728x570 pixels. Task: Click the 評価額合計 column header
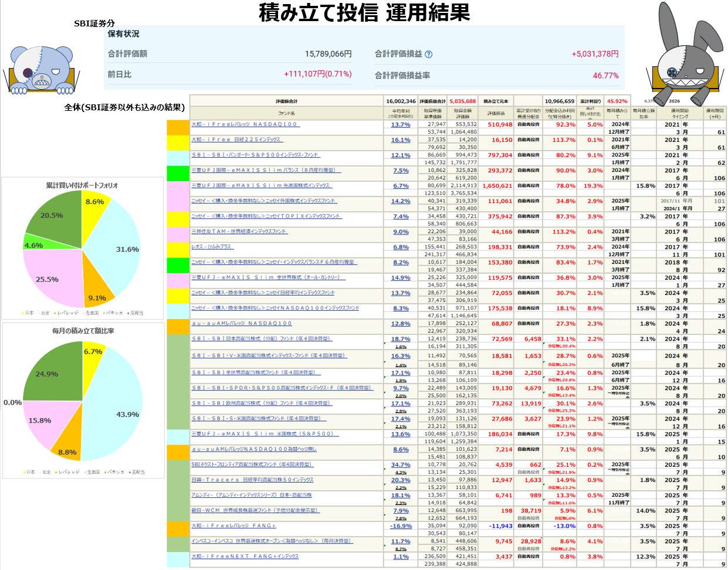pyautogui.click(x=286, y=101)
